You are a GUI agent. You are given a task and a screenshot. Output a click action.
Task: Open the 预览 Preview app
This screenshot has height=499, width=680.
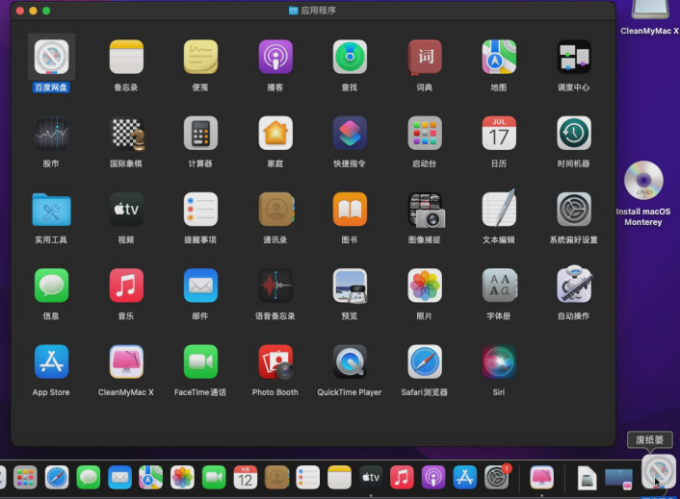point(350,286)
